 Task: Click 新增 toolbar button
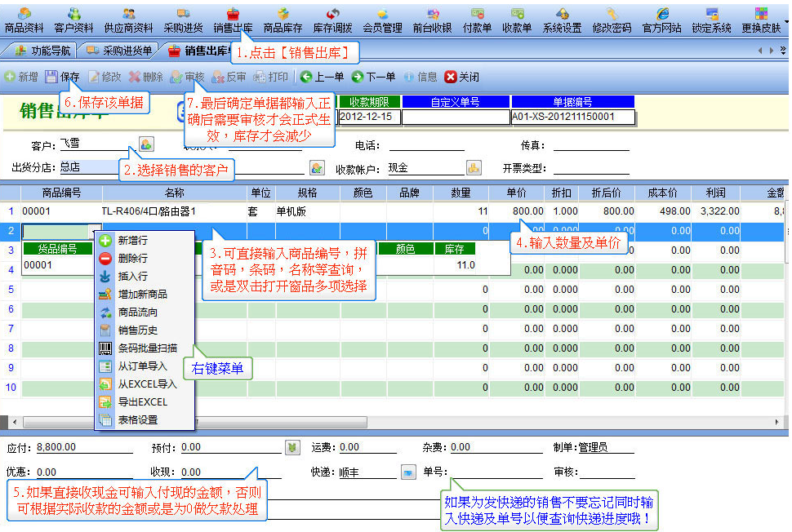(x=21, y=77)
